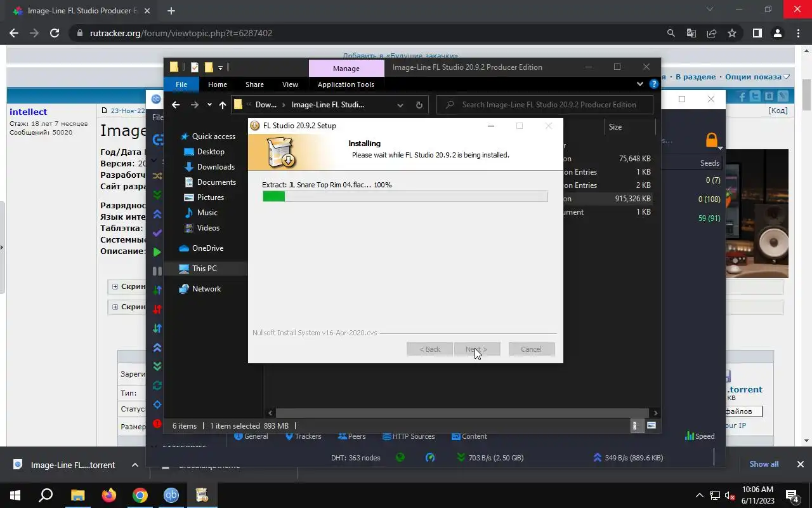The width and height of the screenshot is (812, 508).
Task: Open Explorer help question mark icon
Action: [x=653, y=84]
